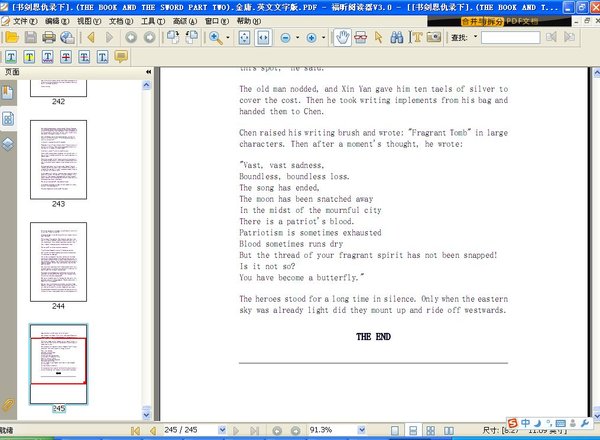
Task: Click the Print icon
Action: (x=49, y=37)
